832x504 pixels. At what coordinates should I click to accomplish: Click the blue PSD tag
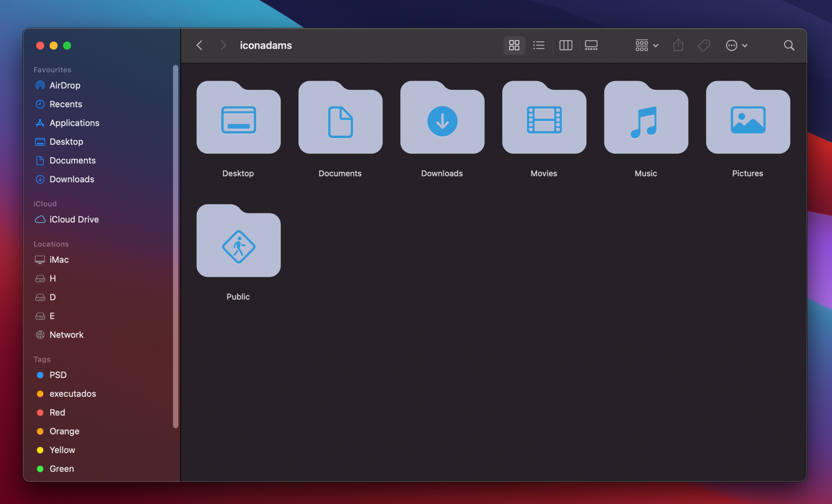tap(57, 375)
